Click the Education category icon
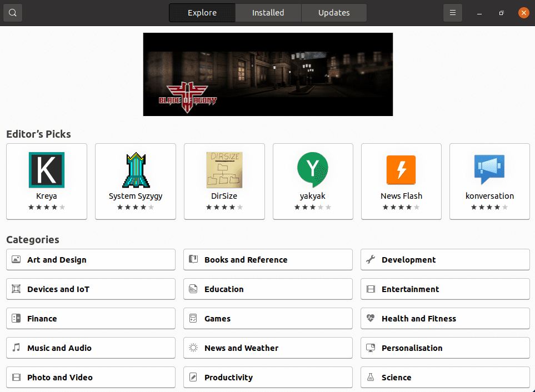The height and width of the screenshot is (392, 535). 193,289
